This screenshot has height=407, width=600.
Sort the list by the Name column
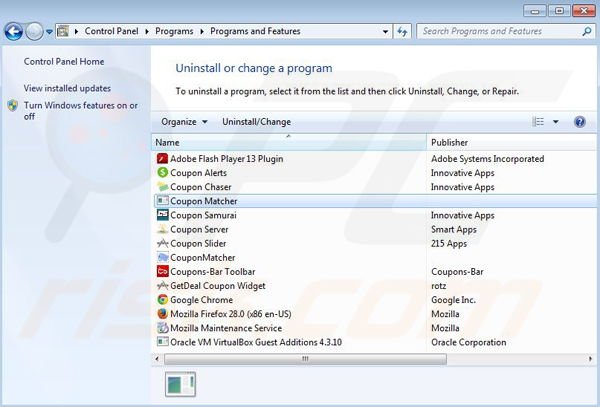[x=289, y=142]
